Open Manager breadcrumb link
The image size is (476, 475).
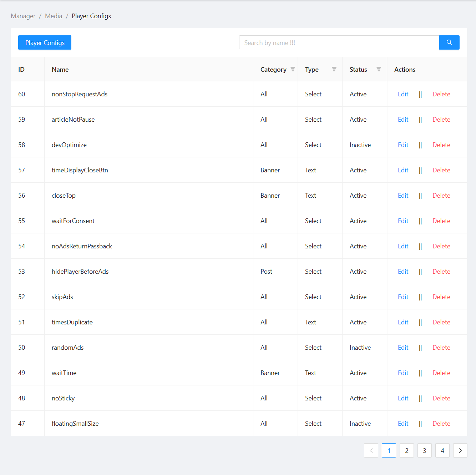coord(23,16)
